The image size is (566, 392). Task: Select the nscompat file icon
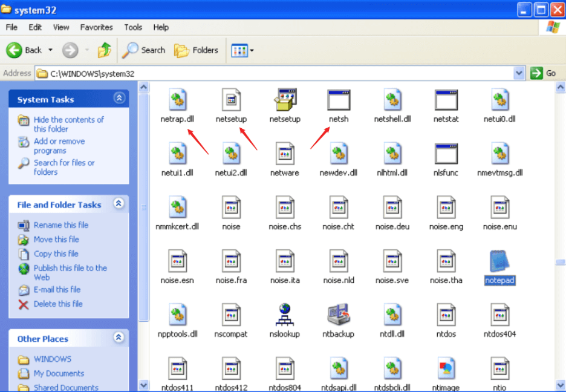click(x=231, y=315)
